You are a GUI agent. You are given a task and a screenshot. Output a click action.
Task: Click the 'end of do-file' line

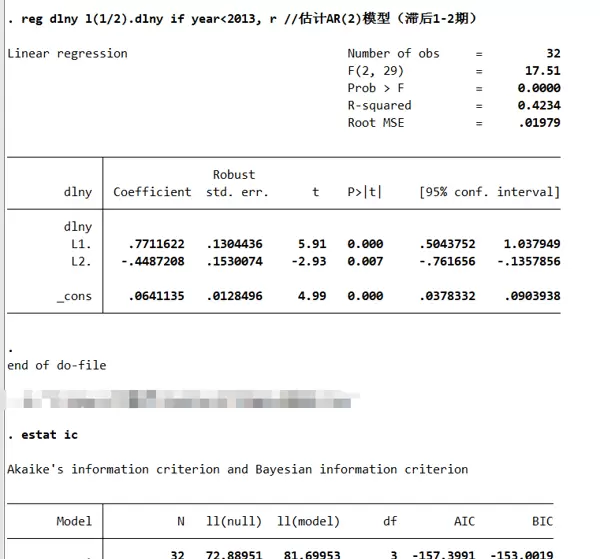(x=56, y=365)
